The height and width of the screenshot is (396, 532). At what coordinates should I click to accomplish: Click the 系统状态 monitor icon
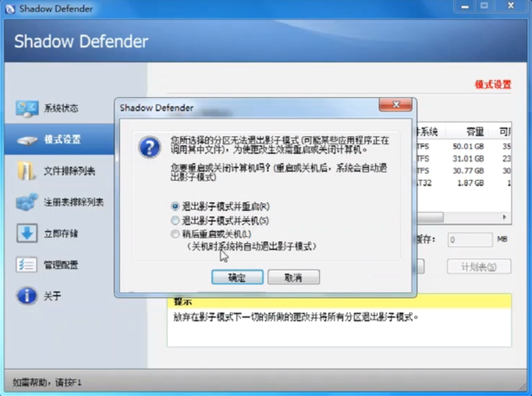pyautogui.click(x=27, y=109)
